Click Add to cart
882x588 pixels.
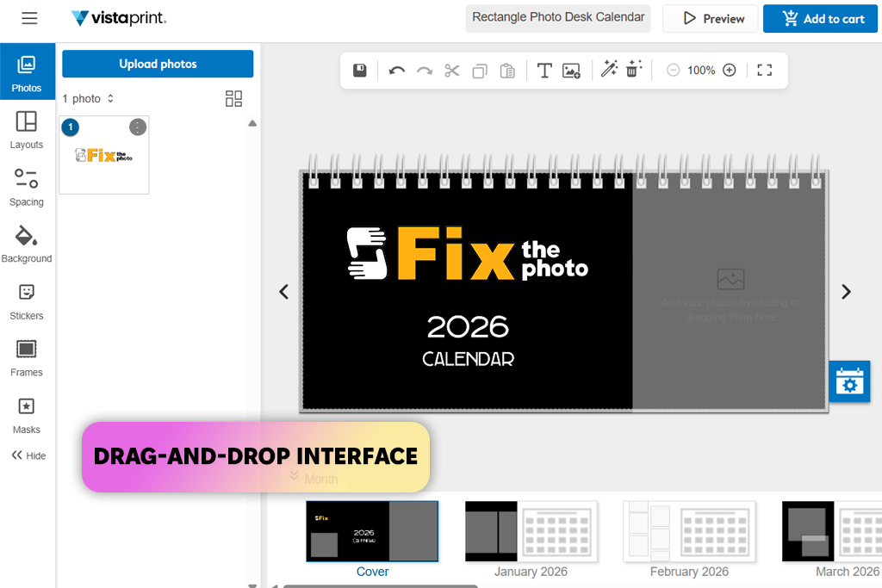(820, 19)
